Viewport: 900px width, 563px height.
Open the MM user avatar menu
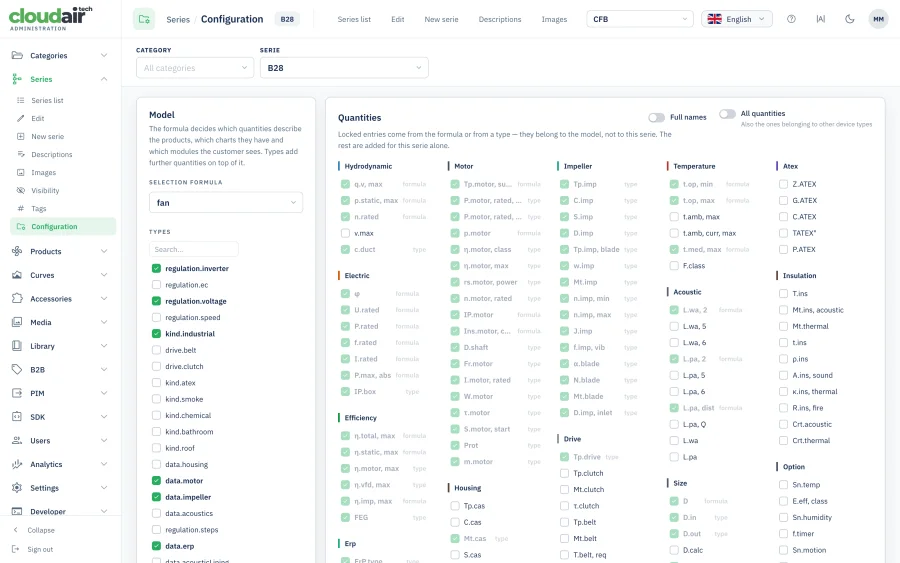click(x=879, y=19)
